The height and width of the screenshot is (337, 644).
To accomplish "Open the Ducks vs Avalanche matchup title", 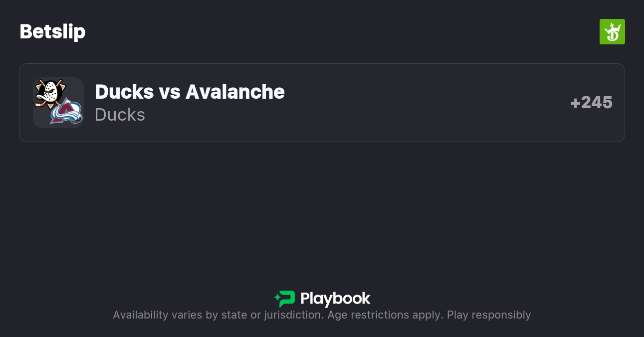I will point(190,92).
